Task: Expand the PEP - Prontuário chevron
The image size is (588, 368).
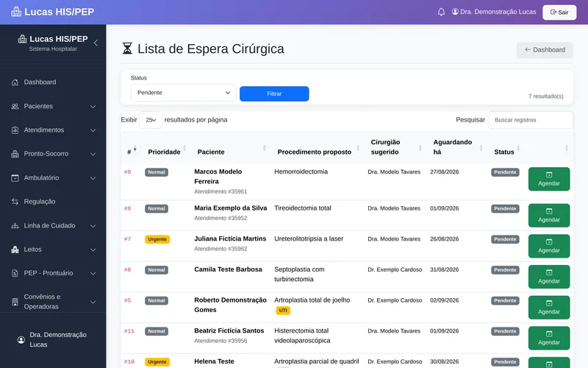Action: [93, 273]
